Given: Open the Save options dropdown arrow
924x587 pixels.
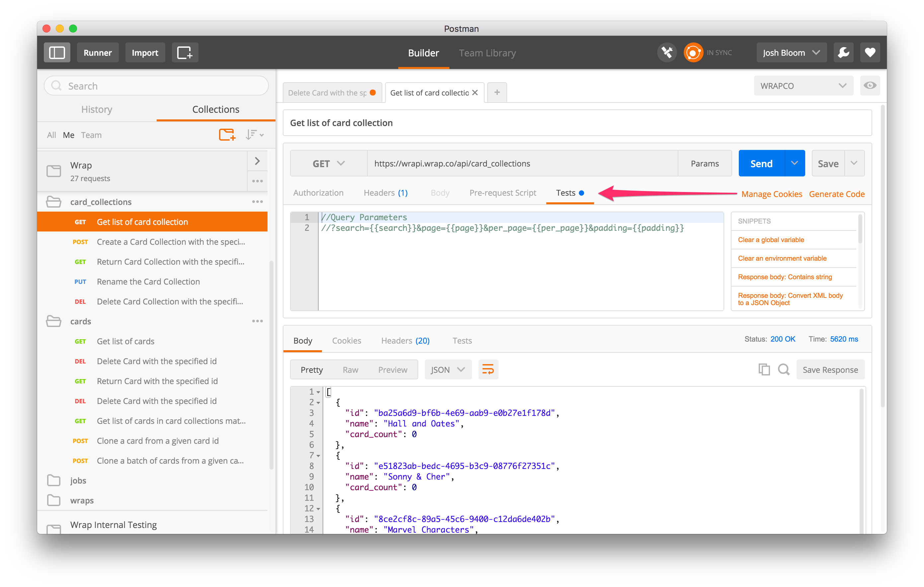Looking at the screenshot, I should (854, 163).
